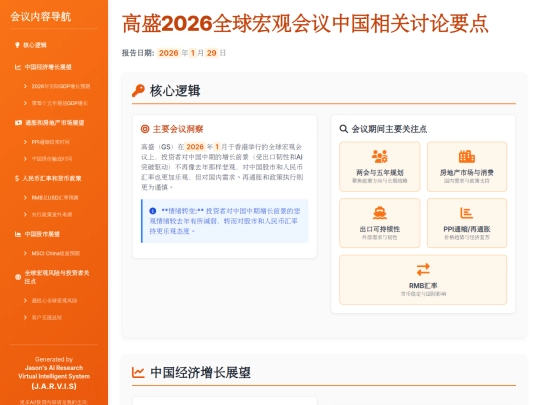The height and width of the screenshot is (405, 540).
Task: Click the 中国经济增长展望 main section heading text
Action: tap(200, 372)
